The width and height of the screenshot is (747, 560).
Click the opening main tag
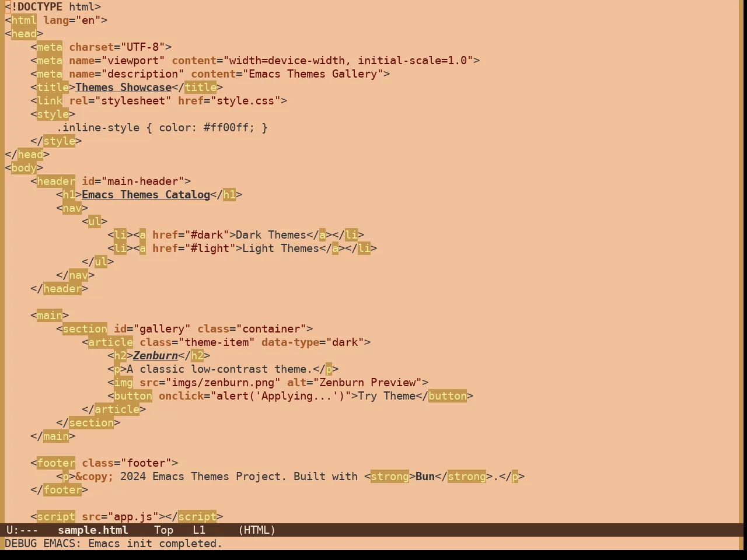[x=50, y=316]
